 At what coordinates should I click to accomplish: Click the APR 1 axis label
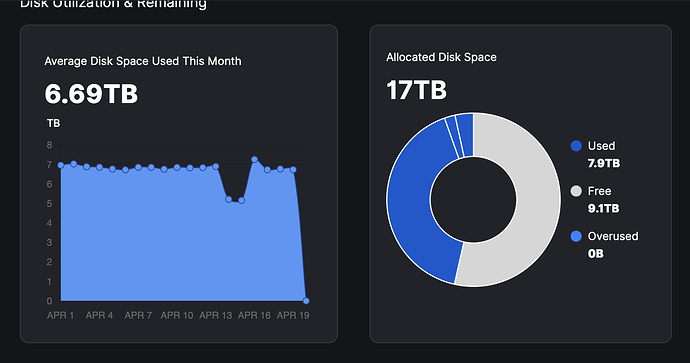pos(61,315)
